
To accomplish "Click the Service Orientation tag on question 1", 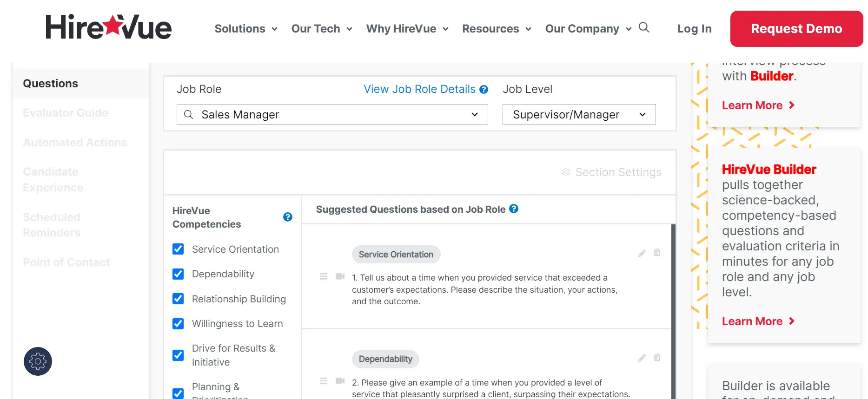I will [x=396, y=254].
